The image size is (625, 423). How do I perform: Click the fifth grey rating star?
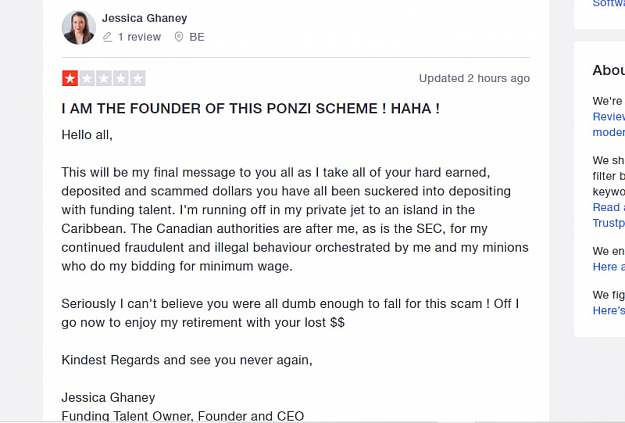click(x=138, y=78)
